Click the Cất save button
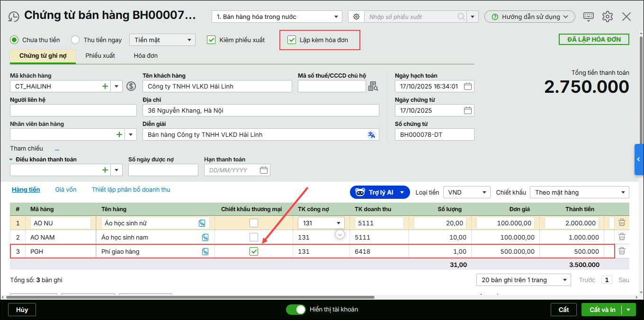Screen dimensions: 644x320 pyautogui.click(x=563, y=310)
